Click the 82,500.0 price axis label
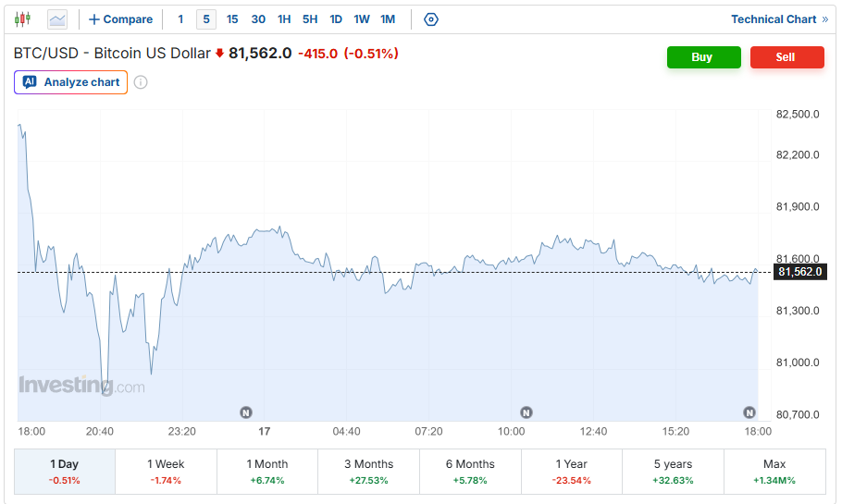The image size is (842, 504). (x=798, y=114)
